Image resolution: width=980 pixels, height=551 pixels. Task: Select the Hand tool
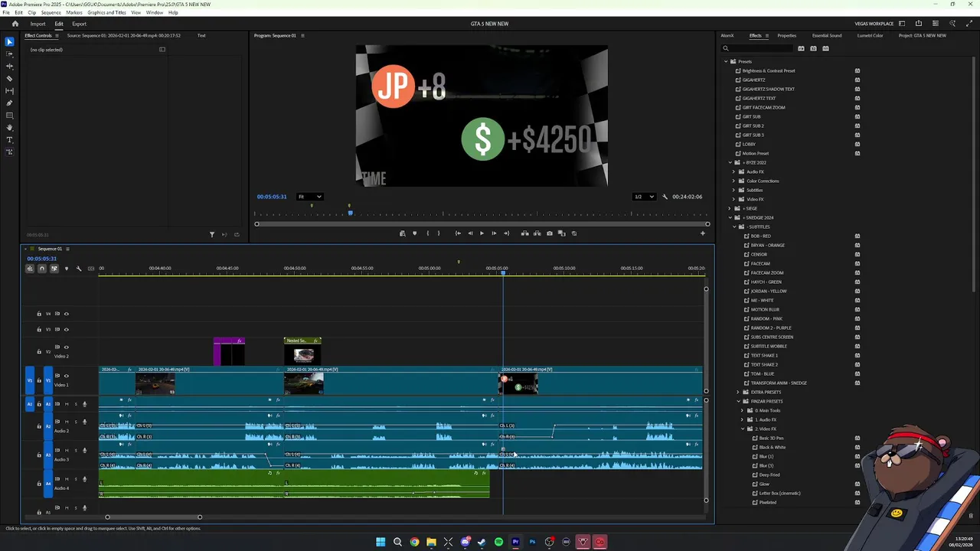coord(9,128)
